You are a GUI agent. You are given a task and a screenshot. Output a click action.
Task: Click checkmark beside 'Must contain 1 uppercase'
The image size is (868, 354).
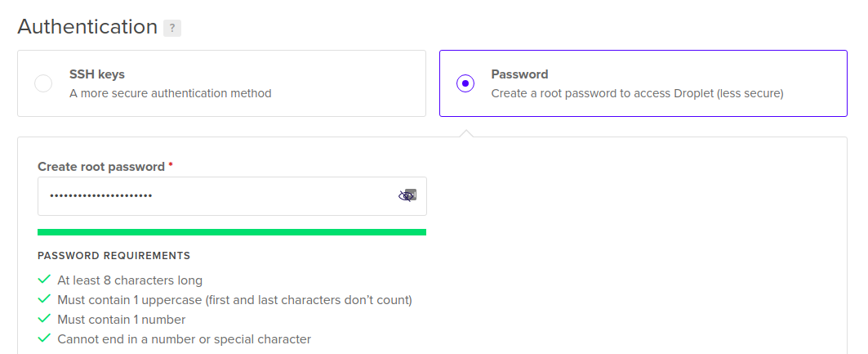pos(44,299)
